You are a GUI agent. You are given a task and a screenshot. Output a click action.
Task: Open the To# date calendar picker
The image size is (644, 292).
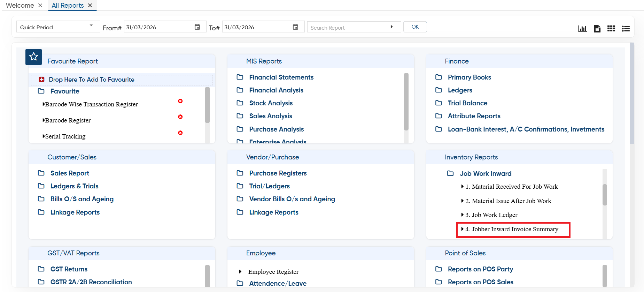pyautogui.click(x=295, y=27)
